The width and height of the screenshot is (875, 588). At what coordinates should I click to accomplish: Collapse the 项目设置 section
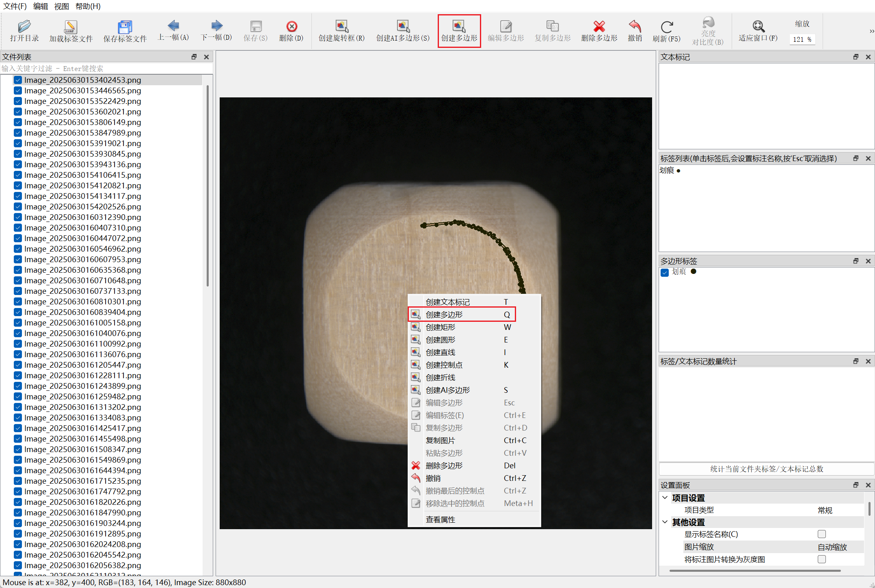pyautogui.click(x=665, y=498)
